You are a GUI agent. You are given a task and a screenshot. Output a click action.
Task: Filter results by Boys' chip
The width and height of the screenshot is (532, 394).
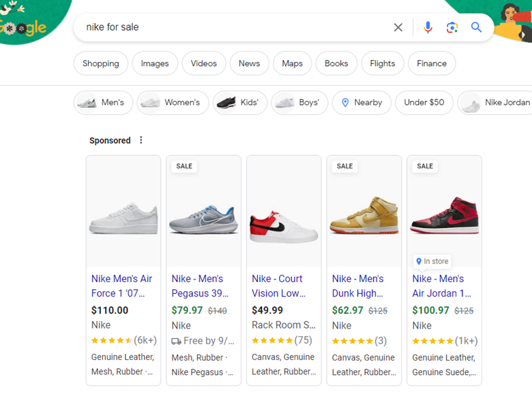(x=299, y=102)
